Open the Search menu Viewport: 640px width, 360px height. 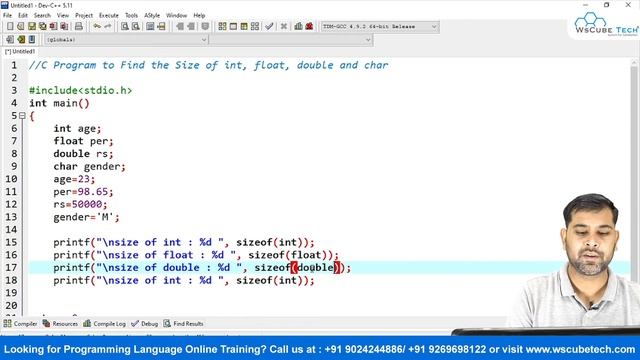tap(42, 15)
